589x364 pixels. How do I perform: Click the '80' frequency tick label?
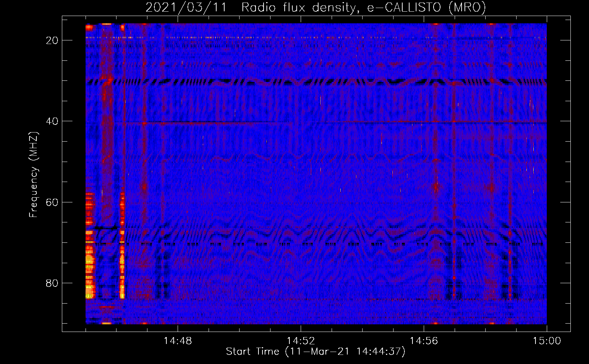pyautogui.click(x=52, y=283)
